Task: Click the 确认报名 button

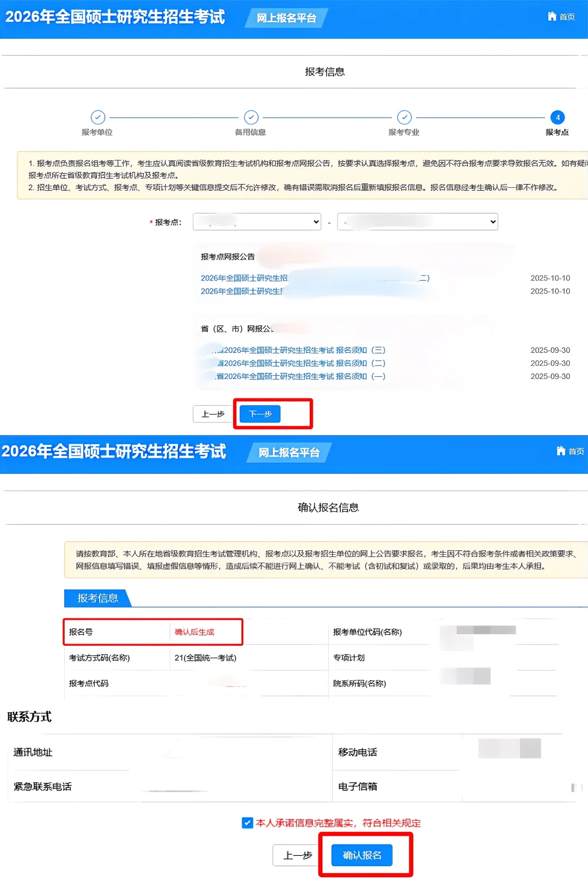Action: [x=362, y=855]
